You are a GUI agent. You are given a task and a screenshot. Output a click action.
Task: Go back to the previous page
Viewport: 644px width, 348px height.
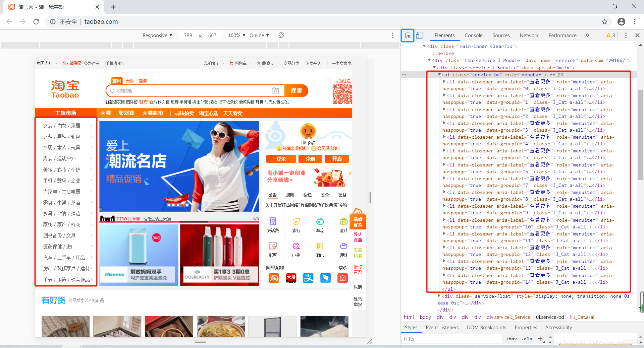point(9,22)
